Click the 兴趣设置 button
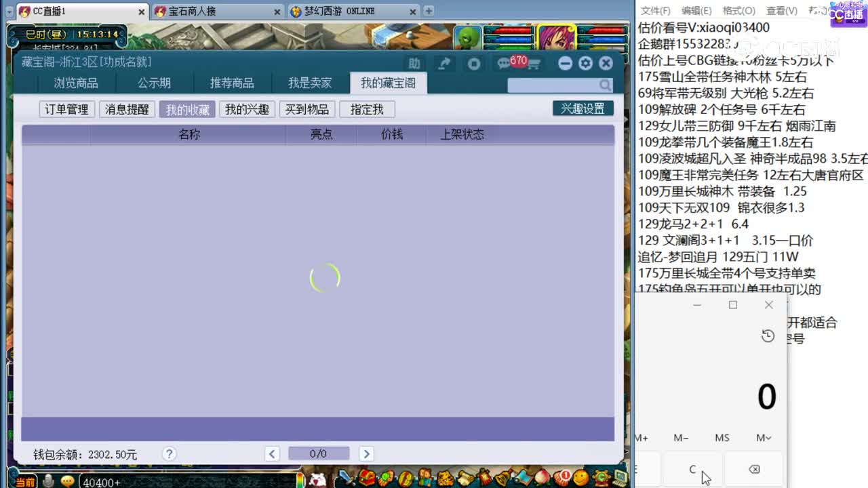Screen dimensions: 868x488 [x=583, y=108]
